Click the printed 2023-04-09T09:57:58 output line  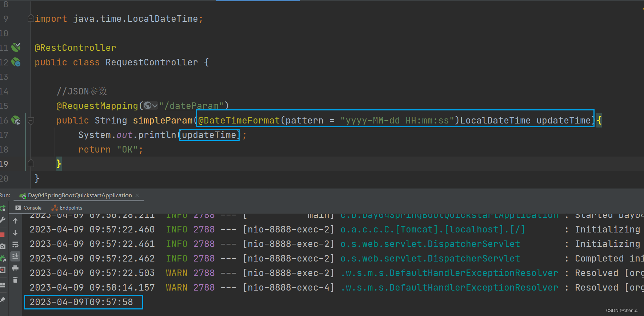pyautogui.click(x=81, y=302)
